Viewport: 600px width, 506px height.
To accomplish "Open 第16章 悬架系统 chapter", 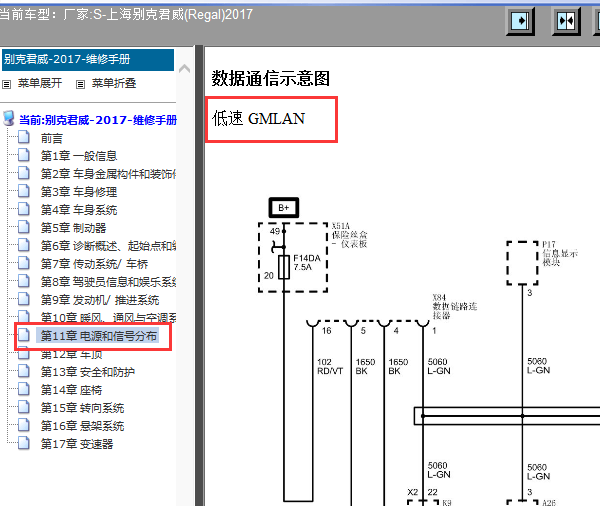I will 82,426.
